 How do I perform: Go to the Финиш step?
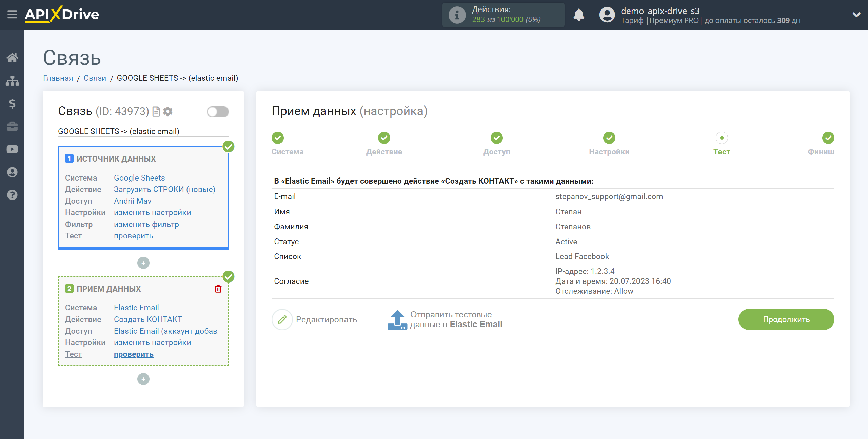point(828,138)
